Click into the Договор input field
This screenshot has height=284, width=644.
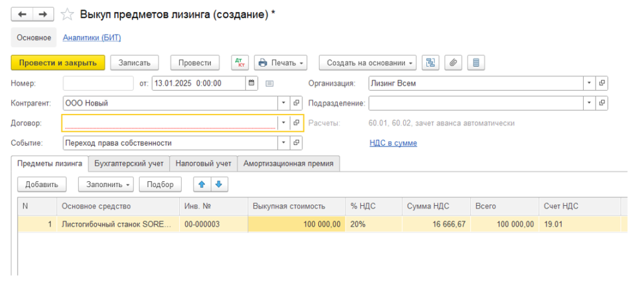pyautogui.click(x=169, y=123)
